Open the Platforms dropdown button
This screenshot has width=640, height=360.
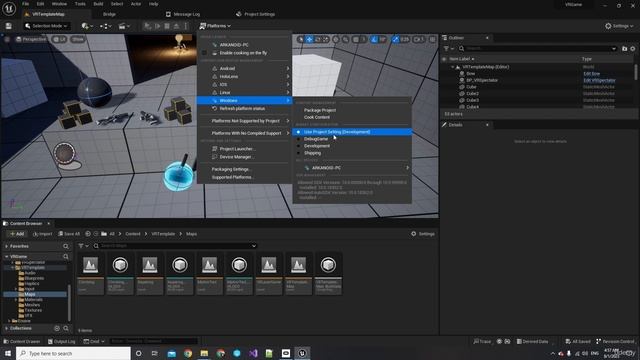click(215, 26)
